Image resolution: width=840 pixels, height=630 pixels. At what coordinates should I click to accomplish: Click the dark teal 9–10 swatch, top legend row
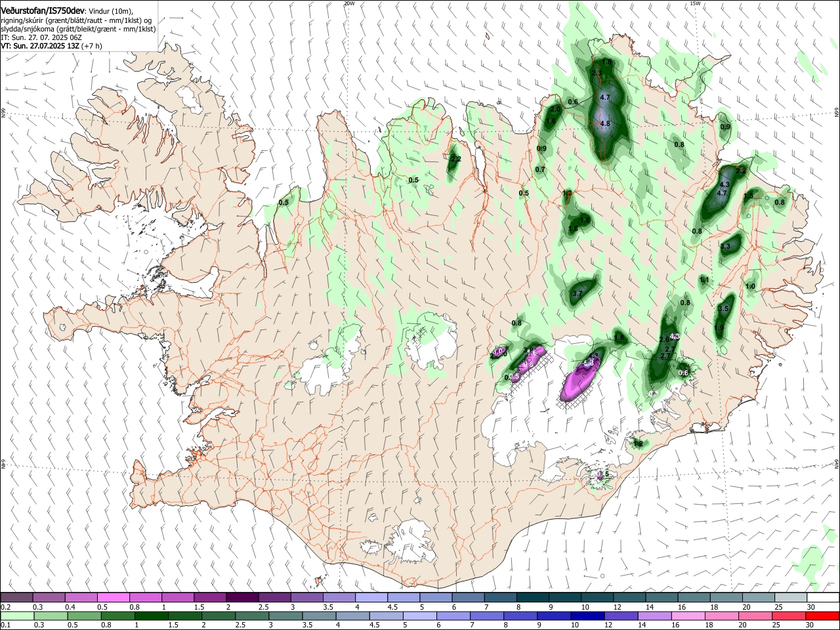[564, 598]
